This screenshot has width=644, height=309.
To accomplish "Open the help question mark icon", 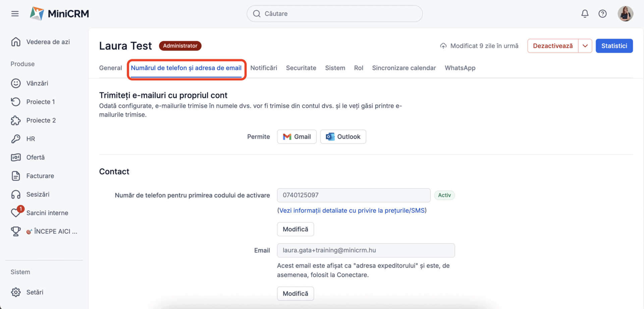I will coord(602,14).
